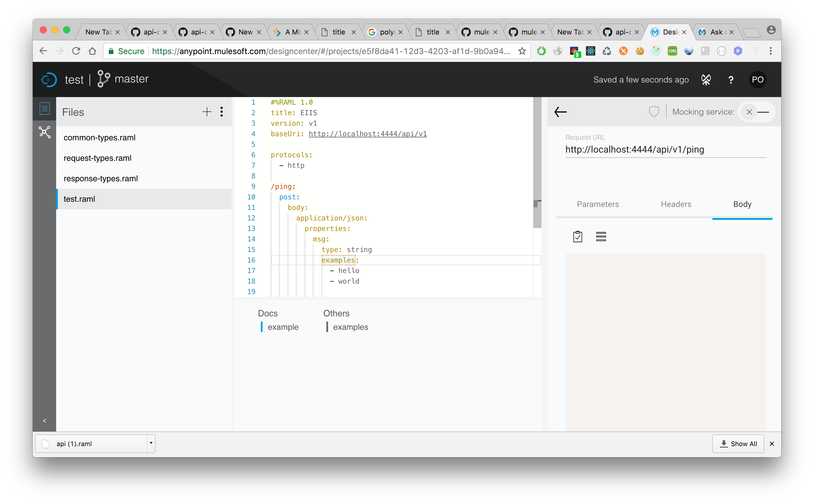Select the dependency graph icon in the sidebar
This screenshot has height=504, width=814.
point(44,132)
